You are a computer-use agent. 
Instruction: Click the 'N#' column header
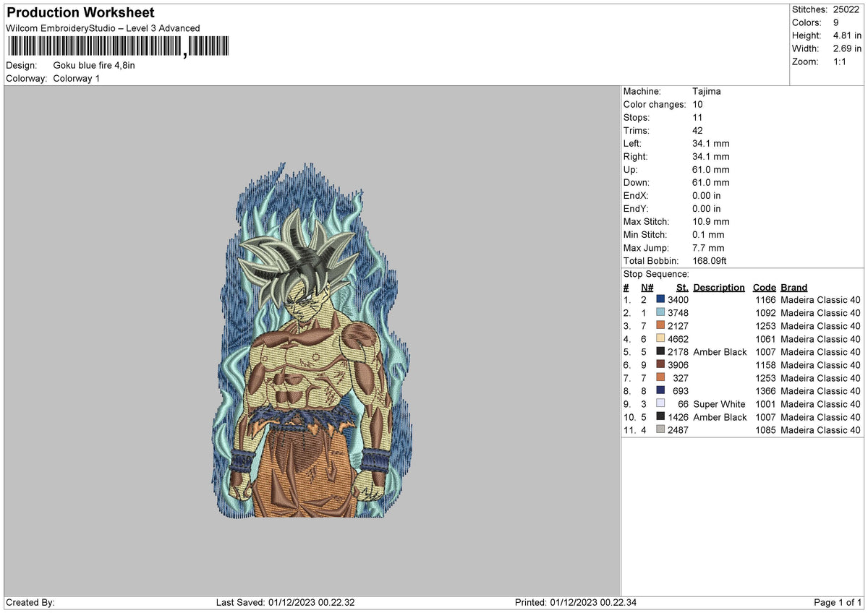(647, 287)
